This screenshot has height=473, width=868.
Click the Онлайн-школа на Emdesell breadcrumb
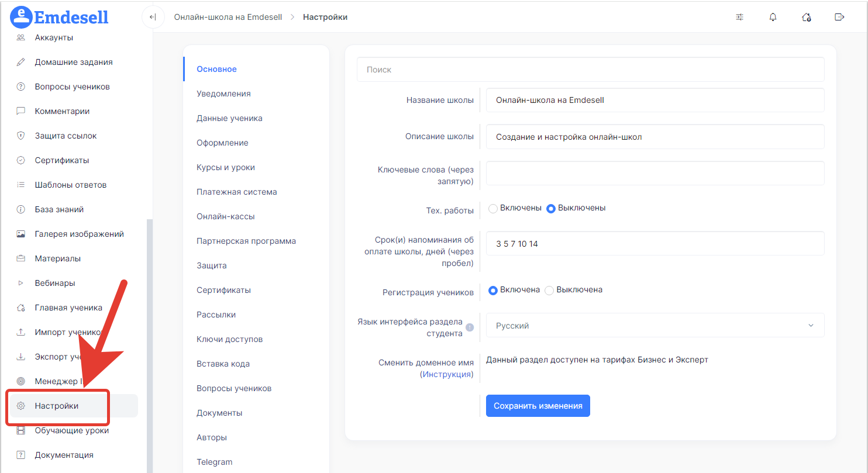(x=228, y=17)
